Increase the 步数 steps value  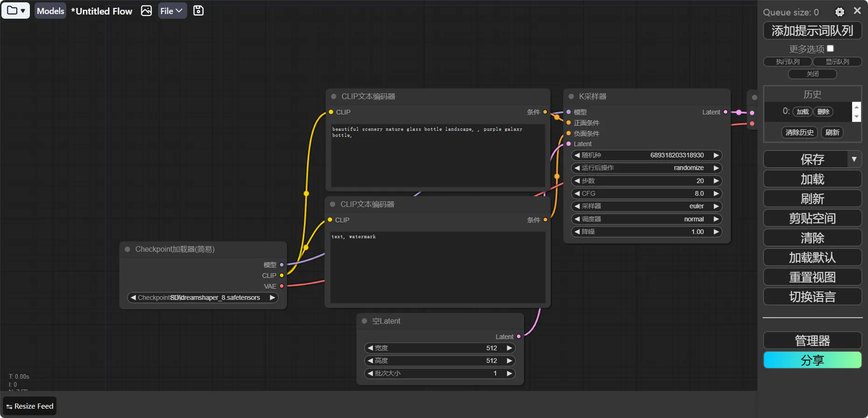pyautogui.click(x=716, y=181)
